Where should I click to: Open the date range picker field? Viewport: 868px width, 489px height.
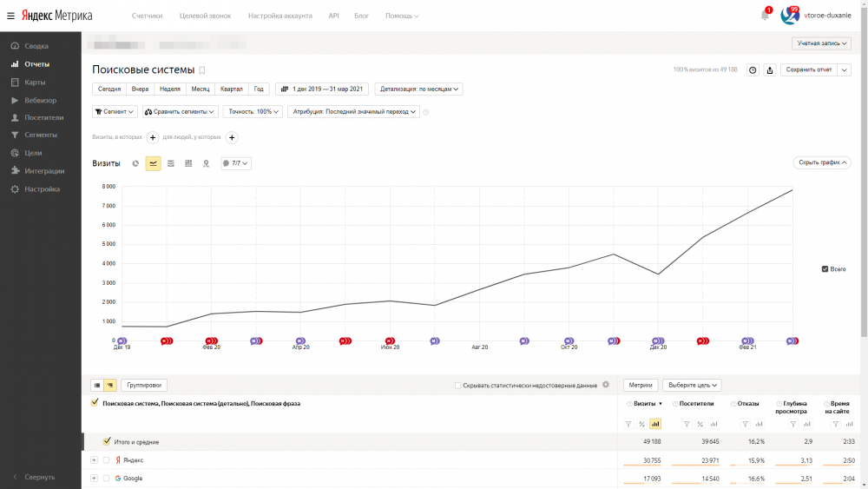pos(322,89)
